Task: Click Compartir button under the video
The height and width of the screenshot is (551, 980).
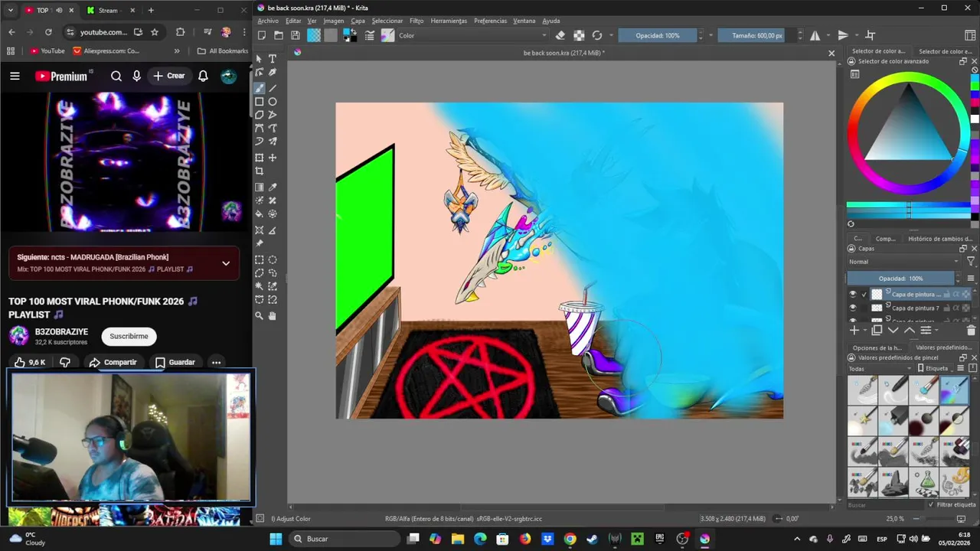Action: point(113,362)
